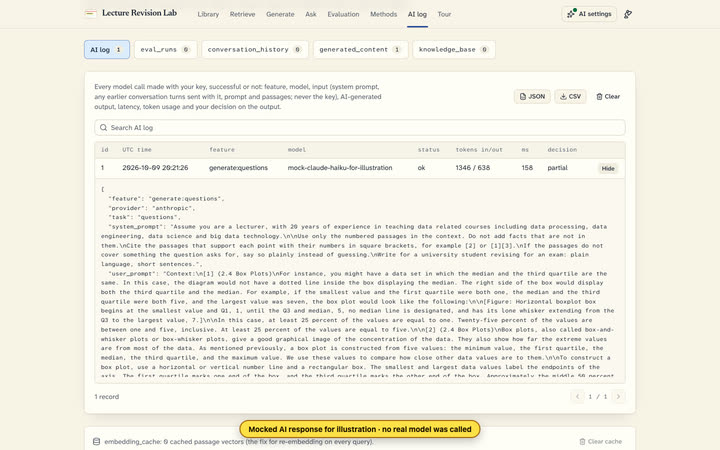Open the Library nav item

(x=208, y=14)
